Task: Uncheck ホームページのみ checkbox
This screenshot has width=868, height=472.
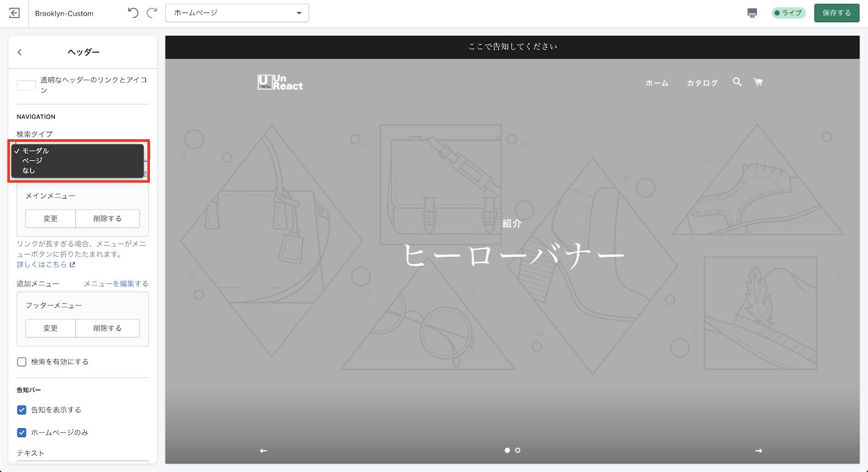Action: point(22,432)
